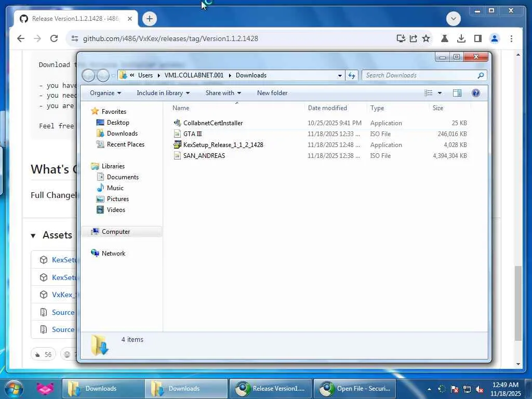Select Recent Places in Favorites
The image size is (532, 399).
[126, 144]
